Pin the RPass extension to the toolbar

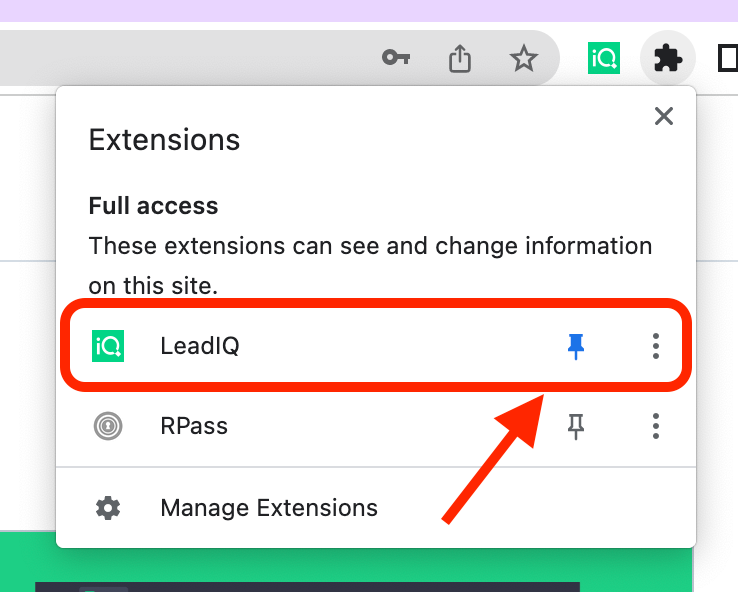point(576,426)
